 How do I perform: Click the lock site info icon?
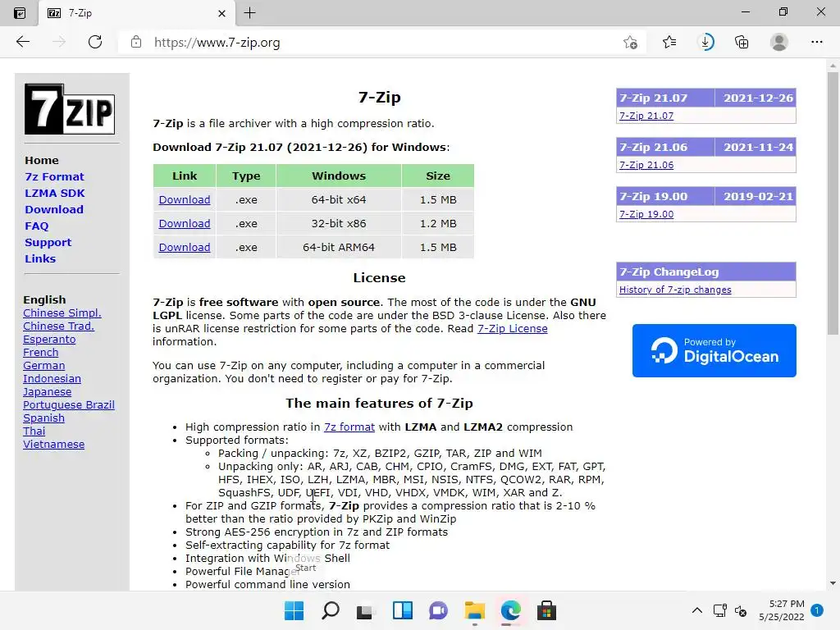point(136,42)
